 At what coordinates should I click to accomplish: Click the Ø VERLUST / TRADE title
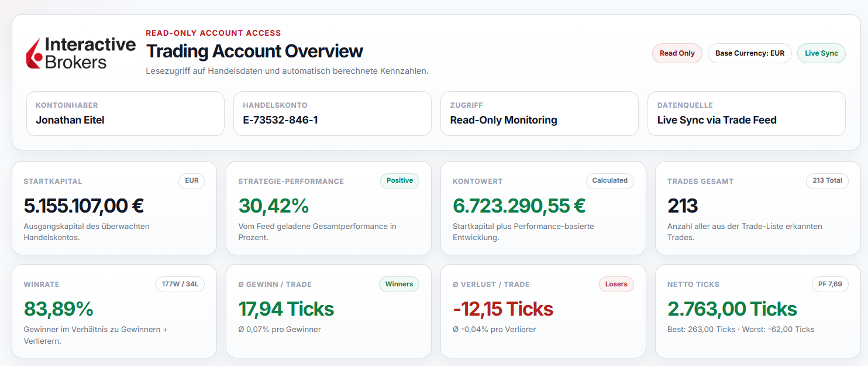point(491,285)
